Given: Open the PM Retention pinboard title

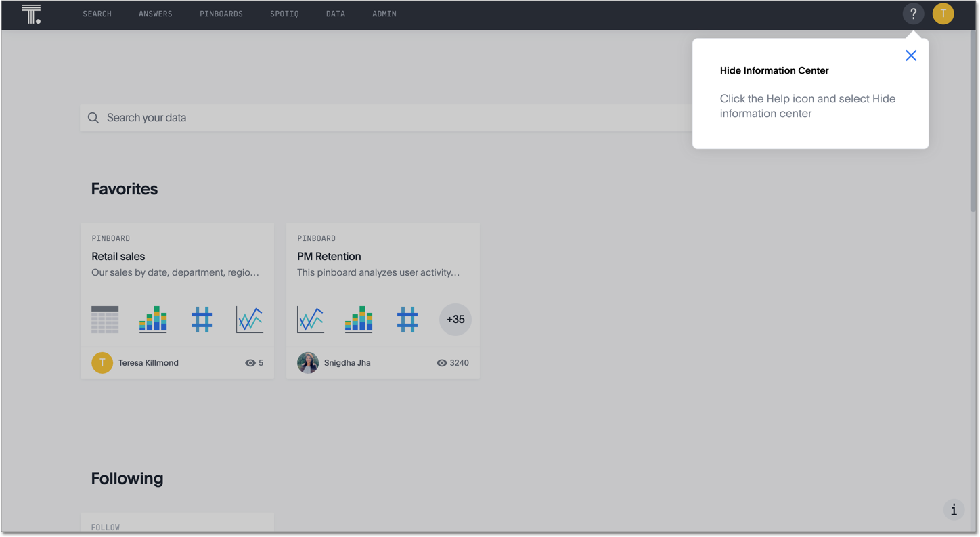Looking at the screenshot, I should [329, 257].
